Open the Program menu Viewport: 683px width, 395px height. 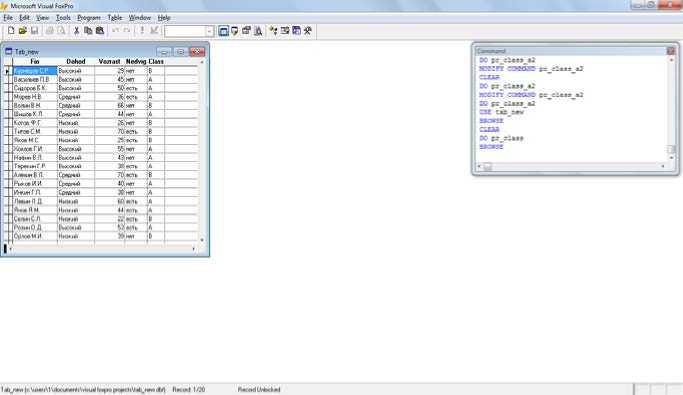coord(89,18)
